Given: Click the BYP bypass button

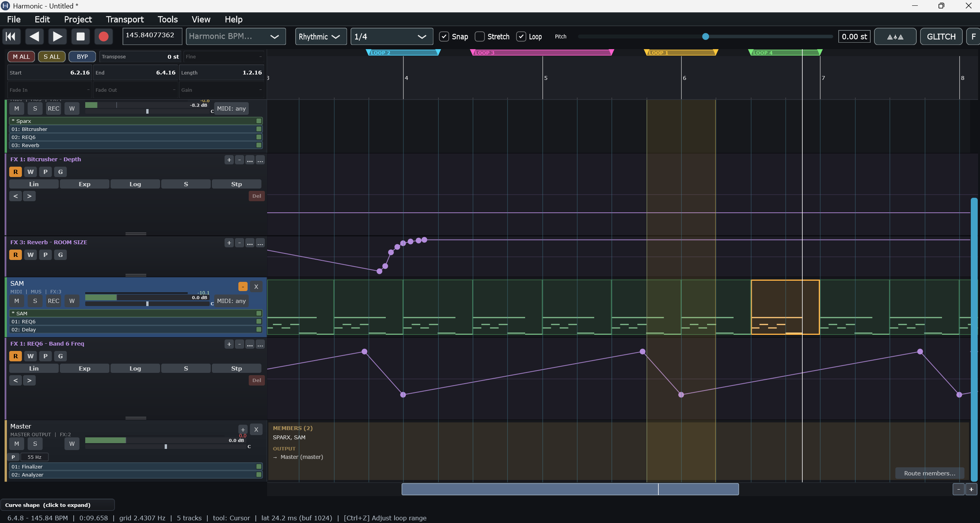Looking at the screenshot, I should (82, 57).
